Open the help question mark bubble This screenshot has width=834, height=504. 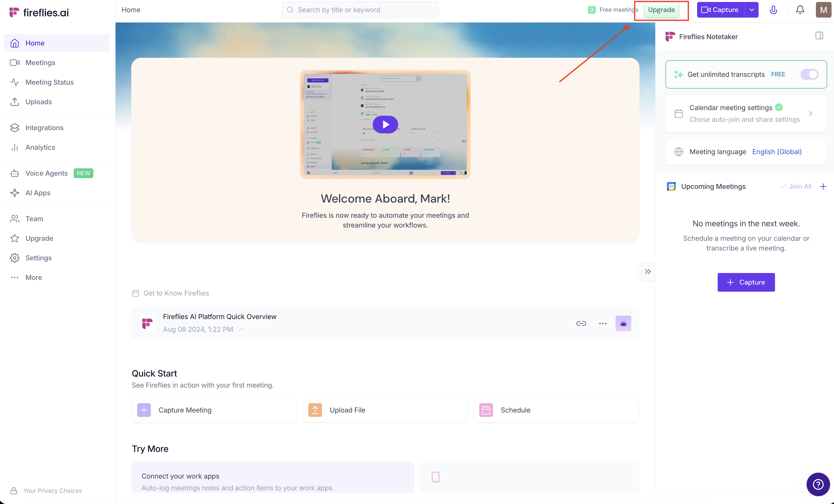818,484
